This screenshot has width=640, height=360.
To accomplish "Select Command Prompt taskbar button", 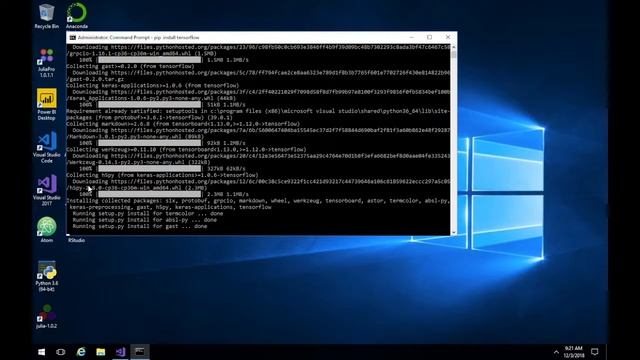I will 140,352.
